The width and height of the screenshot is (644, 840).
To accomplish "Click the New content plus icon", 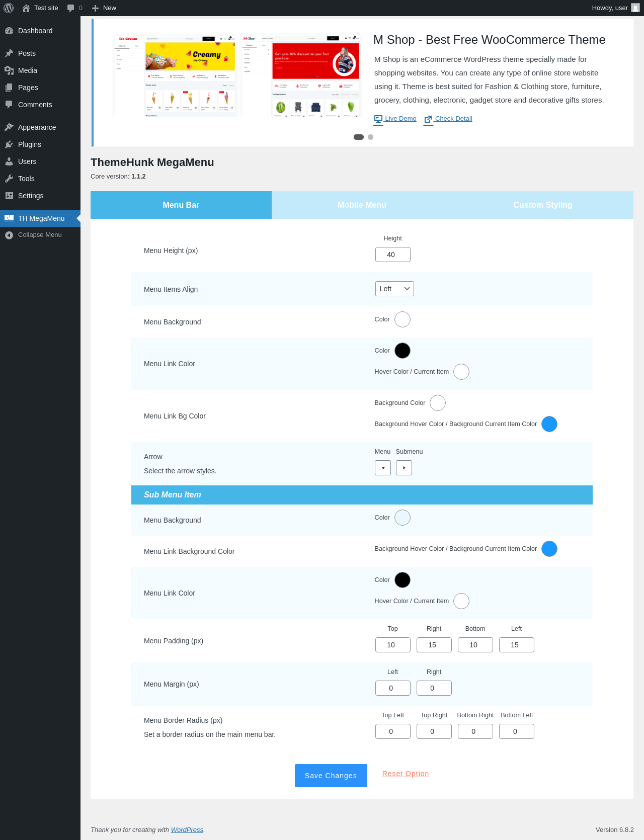I will (x=95, y=8).
